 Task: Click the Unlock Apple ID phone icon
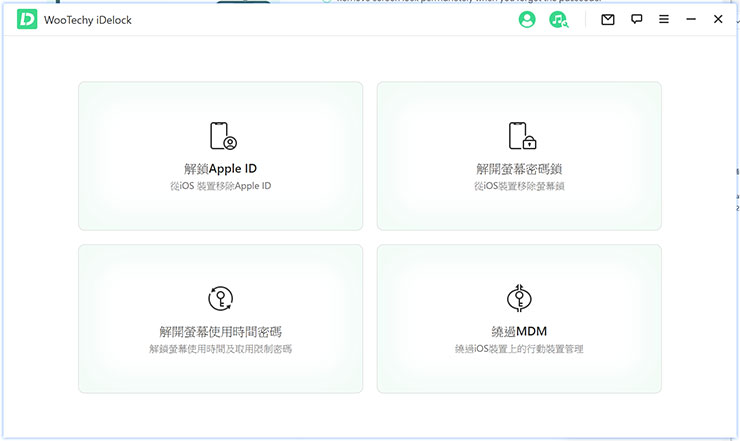221,136
